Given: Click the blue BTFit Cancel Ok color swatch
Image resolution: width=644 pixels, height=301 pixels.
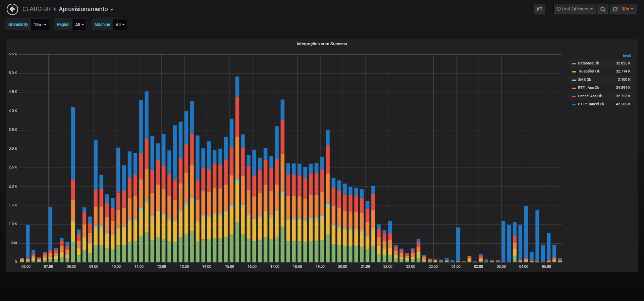Looking at the screenshot, I should pos(574,104).
